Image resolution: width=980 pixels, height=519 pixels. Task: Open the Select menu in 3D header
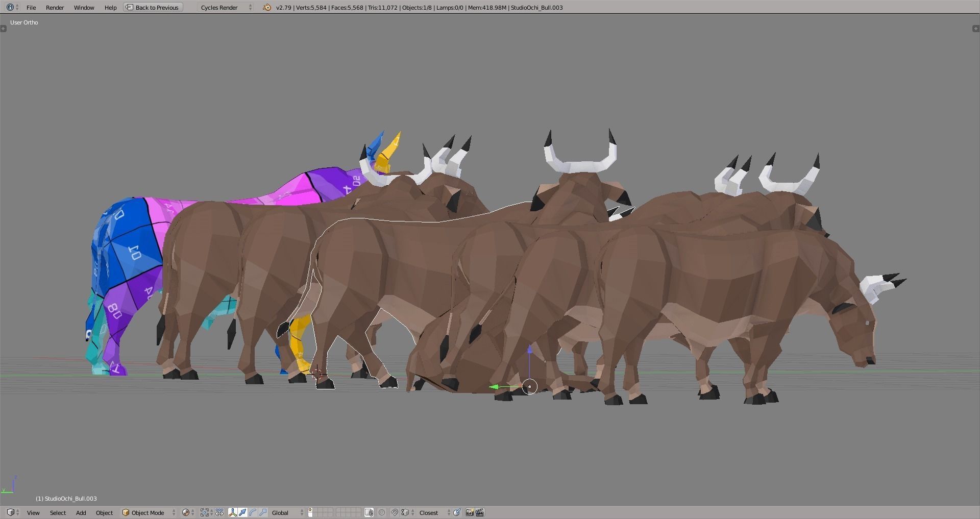(58, 512)
